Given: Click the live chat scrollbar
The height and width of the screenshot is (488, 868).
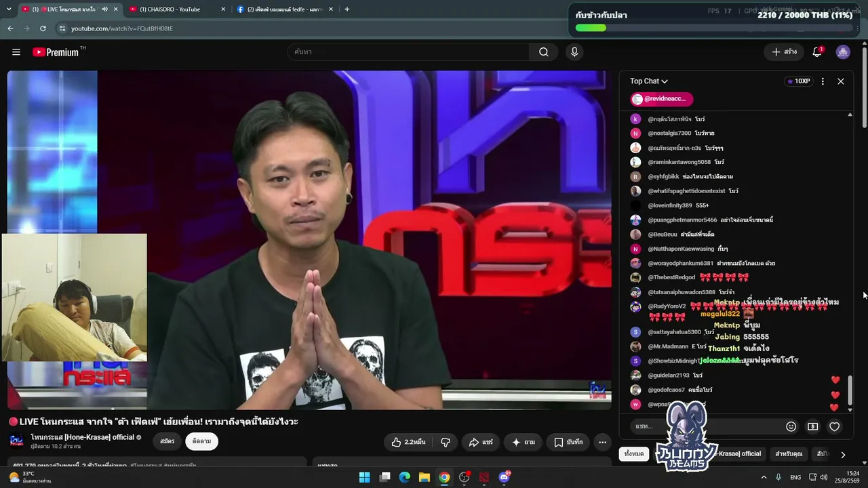Looking at the screenshot, I should (850, 390).
